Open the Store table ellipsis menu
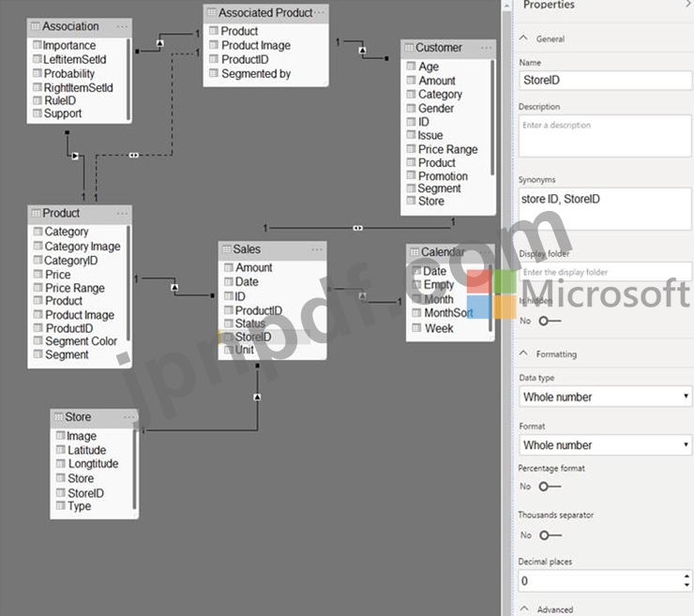694x616 pixels. coord(129,417)
